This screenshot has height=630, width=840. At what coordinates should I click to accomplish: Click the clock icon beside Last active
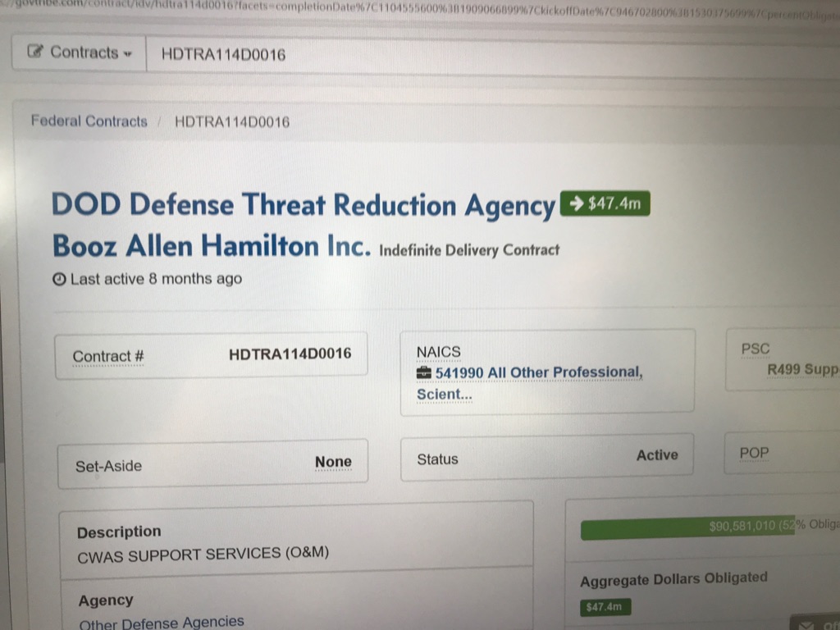click(59, 280)
